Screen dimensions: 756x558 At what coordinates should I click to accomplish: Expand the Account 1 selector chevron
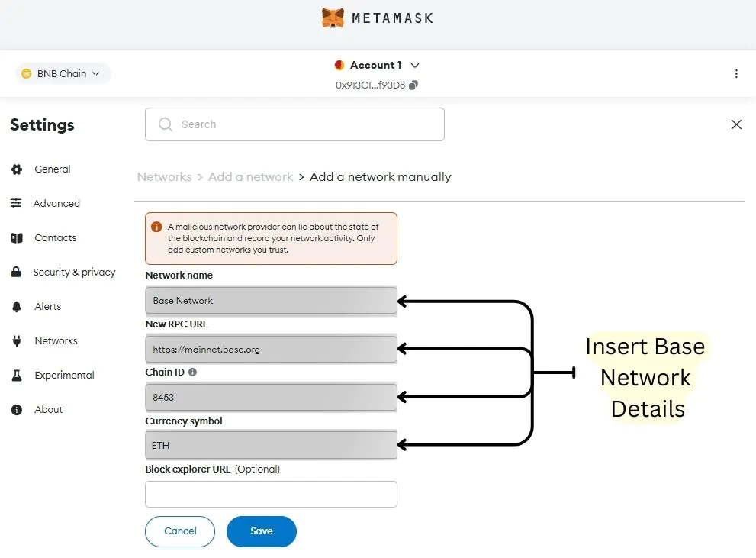(x=415, y=65)
